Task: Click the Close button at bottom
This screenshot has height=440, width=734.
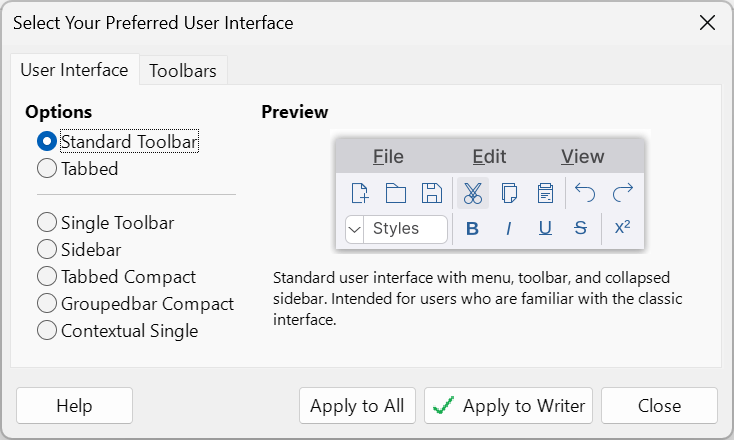Action: [x=659, y=405]
